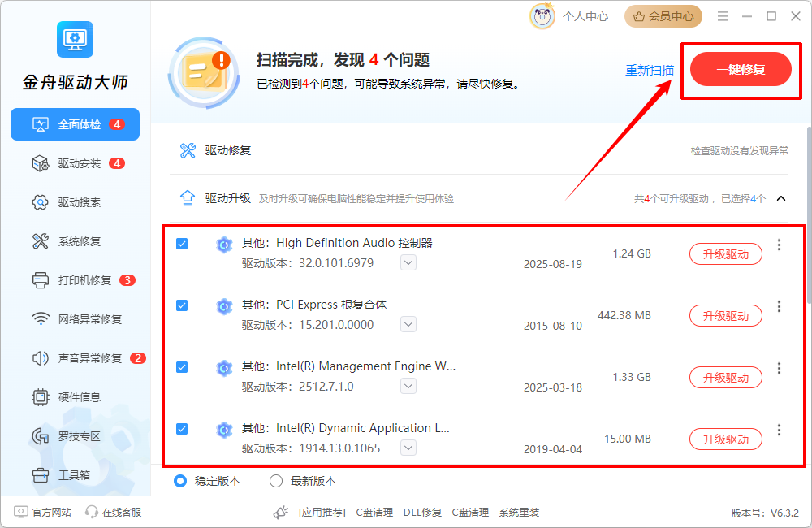Upgrade High Definition Audio driver button
812x528 pixels.
coord(725,254)
